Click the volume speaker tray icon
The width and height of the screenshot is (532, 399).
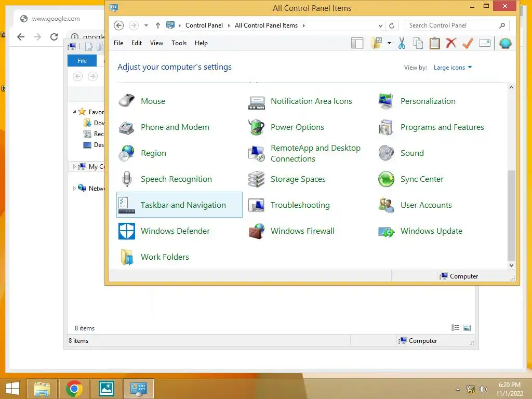[x=483, y=389]
